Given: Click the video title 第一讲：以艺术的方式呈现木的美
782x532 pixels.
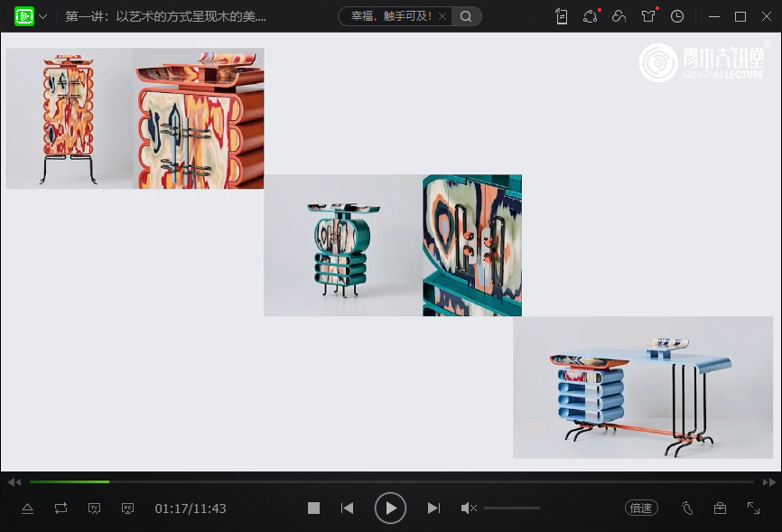Looking at the screenshot, I should click(165, 16).
